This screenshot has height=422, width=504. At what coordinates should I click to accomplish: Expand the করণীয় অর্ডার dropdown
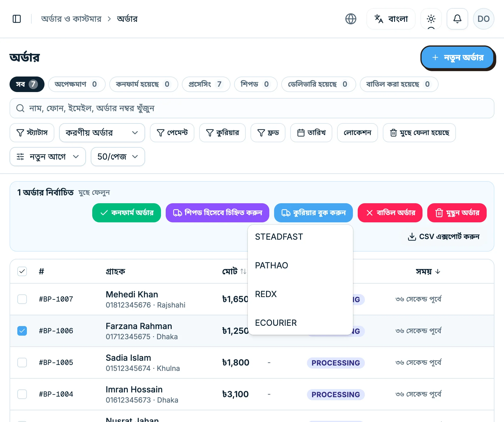(102, 133)
